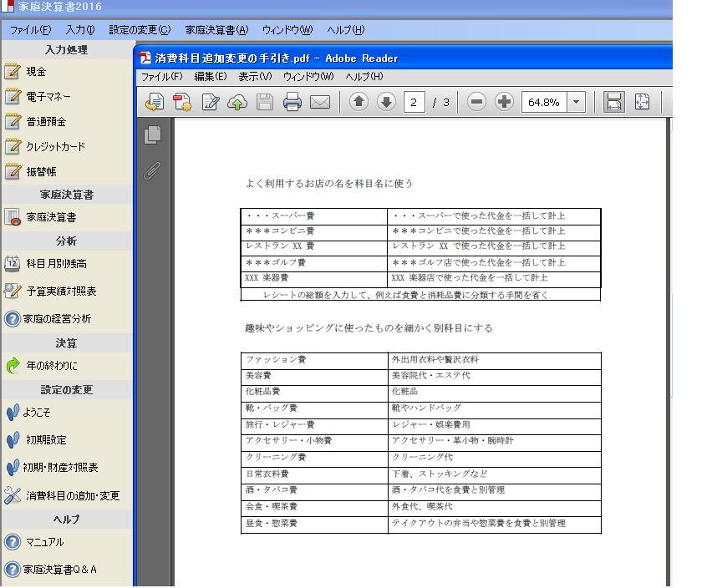Screen dimensions: 712x588
Task: Zoom out using the minus button
Action: [x=476, y=102]
